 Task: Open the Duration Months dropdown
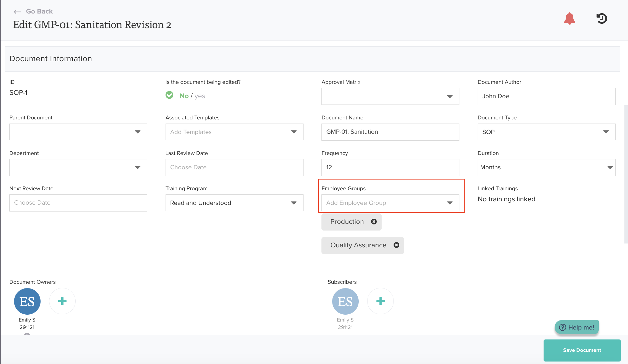(546, 167)
